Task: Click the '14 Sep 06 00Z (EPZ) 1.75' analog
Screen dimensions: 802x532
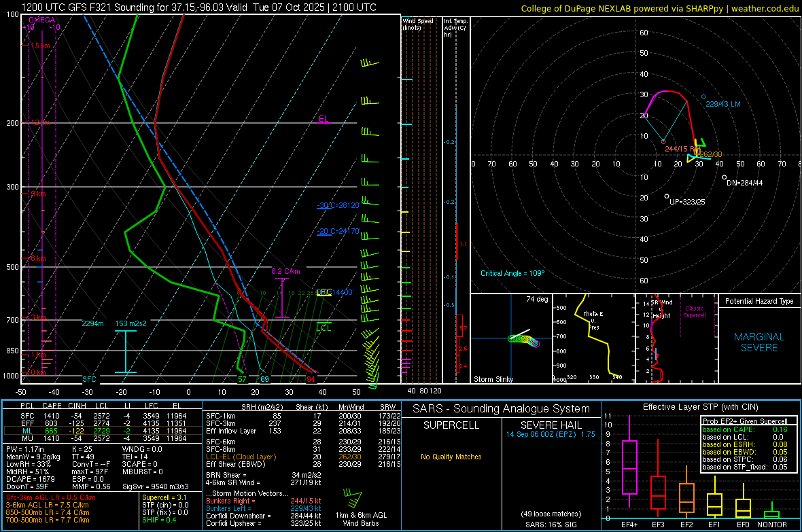Action: (551, 434)
